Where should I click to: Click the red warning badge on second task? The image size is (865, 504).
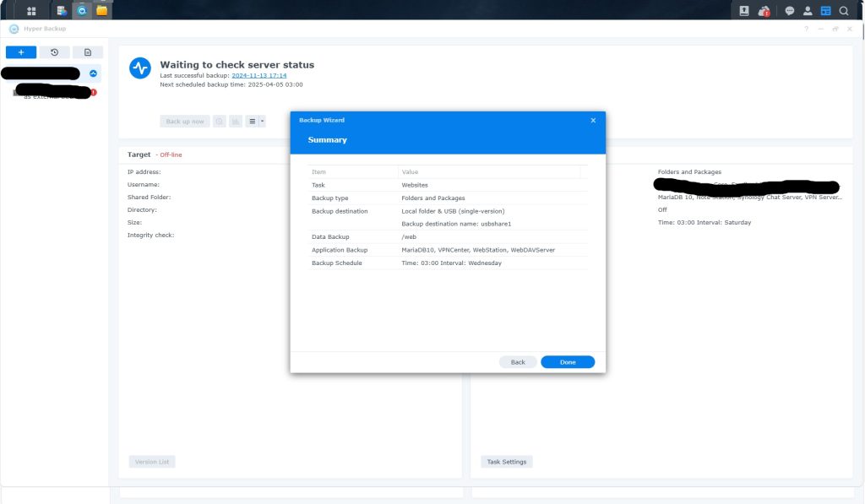94,92
